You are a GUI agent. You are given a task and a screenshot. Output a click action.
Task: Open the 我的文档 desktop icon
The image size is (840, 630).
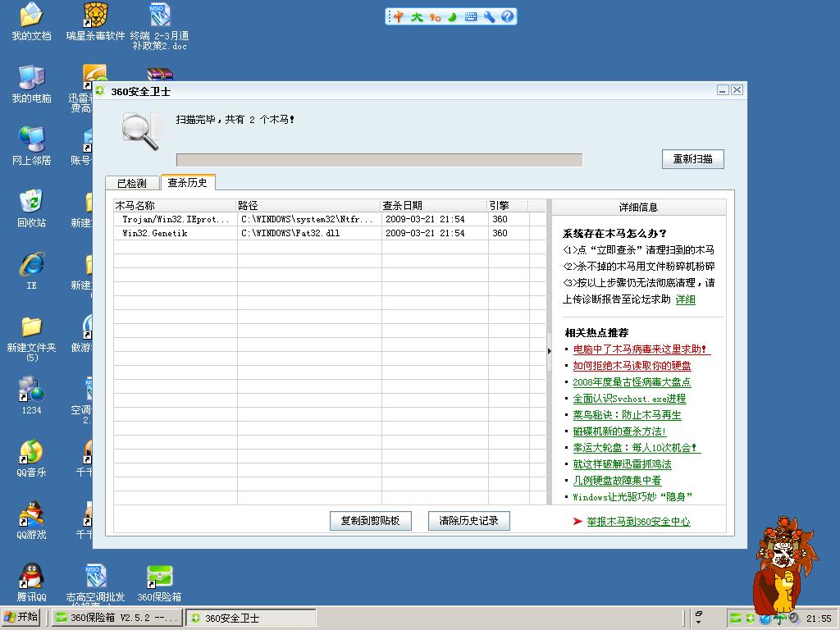pyautogui.click(x=32, y=21)
